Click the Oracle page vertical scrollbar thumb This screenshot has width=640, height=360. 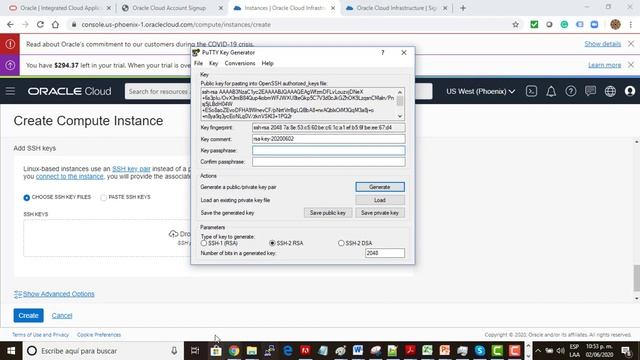636,278
